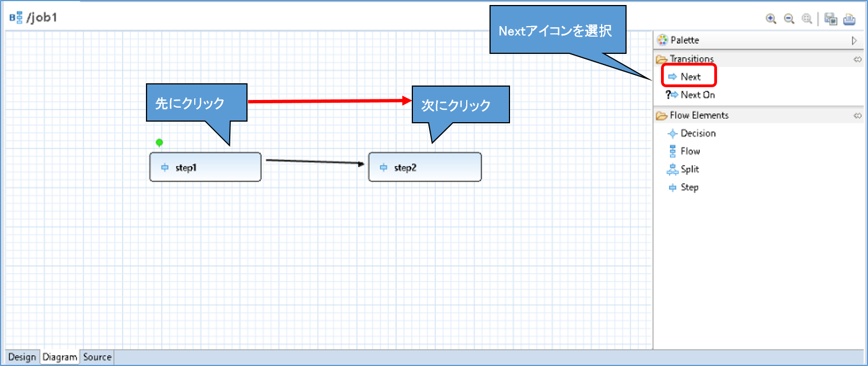Collapse the Palette using its triangle arrow
This screenshot has height=366, width=868.
[854, 40]
